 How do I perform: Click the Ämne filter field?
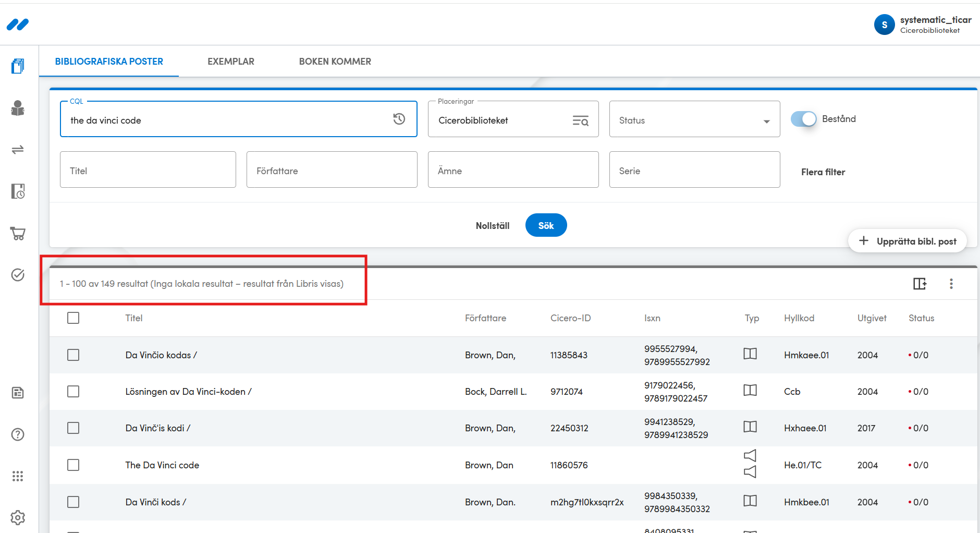tap(513, 169)
